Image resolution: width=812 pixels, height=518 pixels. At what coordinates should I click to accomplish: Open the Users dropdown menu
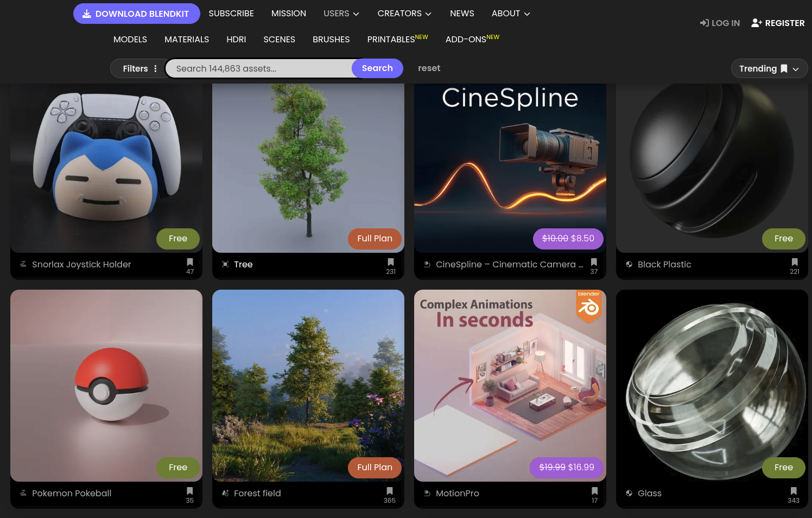point(341,14)
